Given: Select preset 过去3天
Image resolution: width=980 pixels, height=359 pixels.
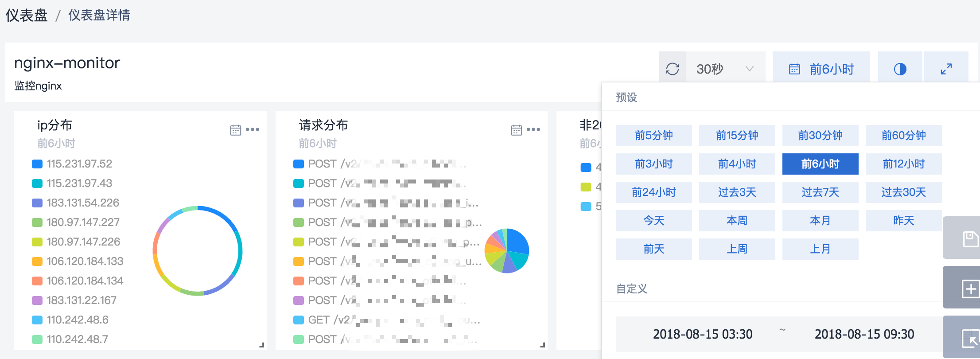Looking at the screenshot, I should [737, 192].
